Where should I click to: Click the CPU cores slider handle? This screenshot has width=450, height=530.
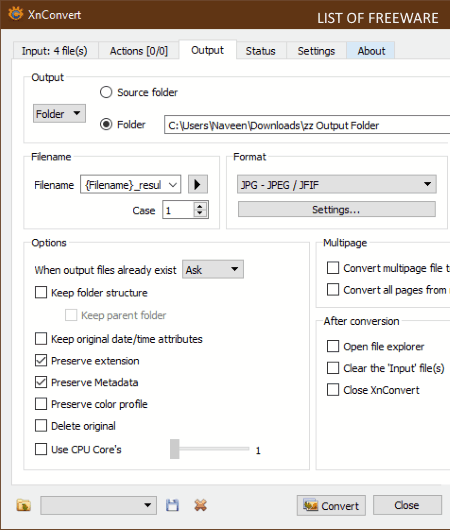(x=174, y=449)
